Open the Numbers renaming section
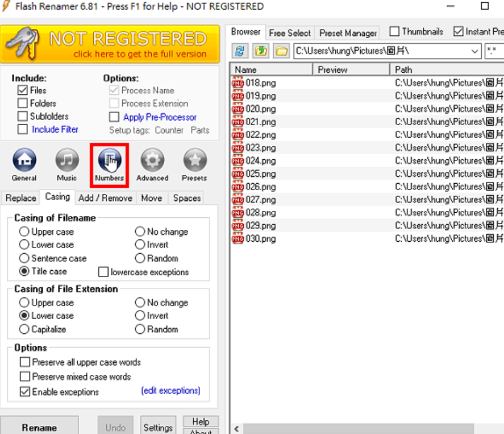504x434 pixels. pos(109,164)
